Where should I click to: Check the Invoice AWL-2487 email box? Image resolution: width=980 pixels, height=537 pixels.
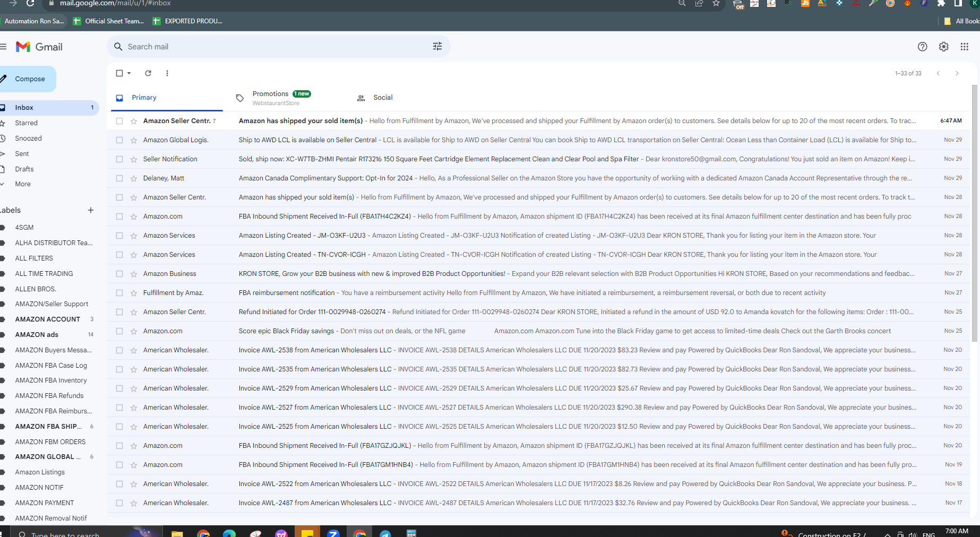[119, 503]
